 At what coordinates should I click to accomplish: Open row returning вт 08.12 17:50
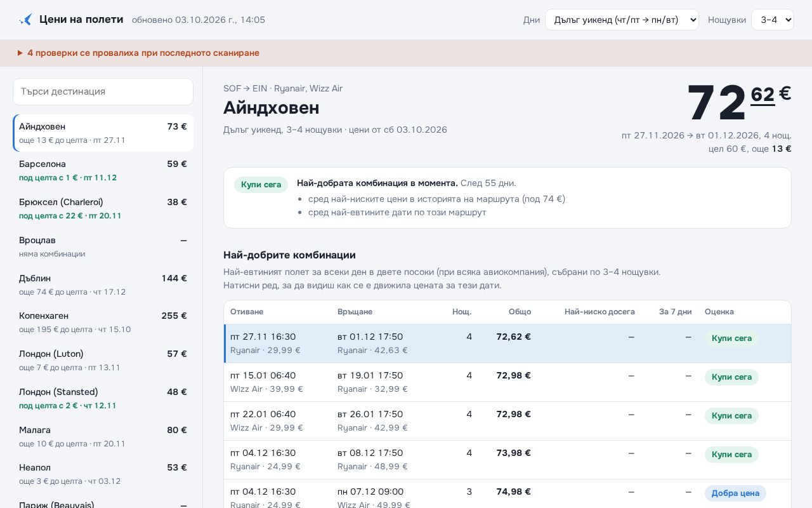click(507, 460)
